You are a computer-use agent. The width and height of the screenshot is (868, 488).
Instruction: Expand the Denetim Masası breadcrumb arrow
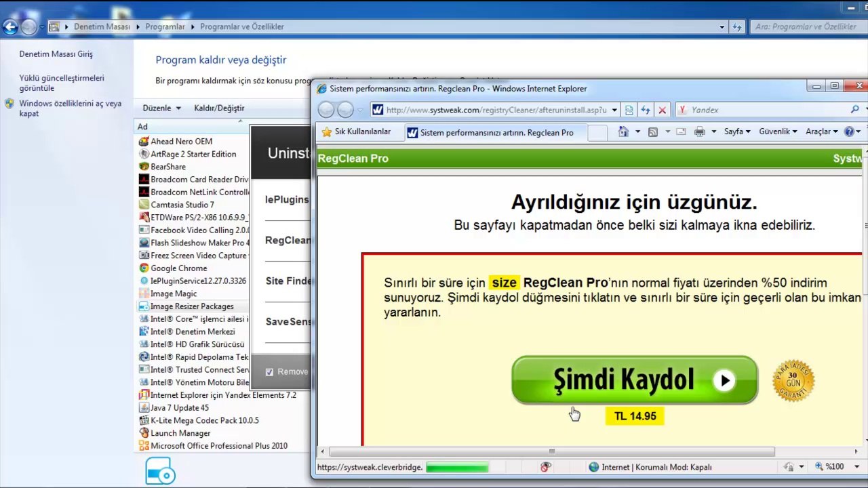click(138, 27)
